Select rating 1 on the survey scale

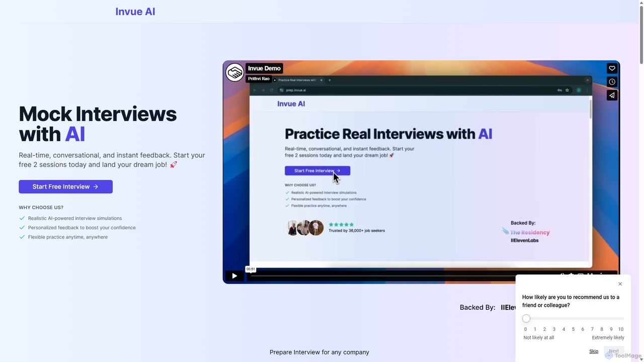coord(535,329)
